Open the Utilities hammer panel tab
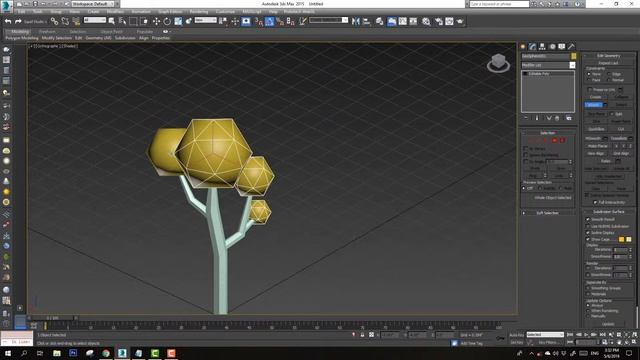This screenshot has height=360, width=640. [571, 47]
